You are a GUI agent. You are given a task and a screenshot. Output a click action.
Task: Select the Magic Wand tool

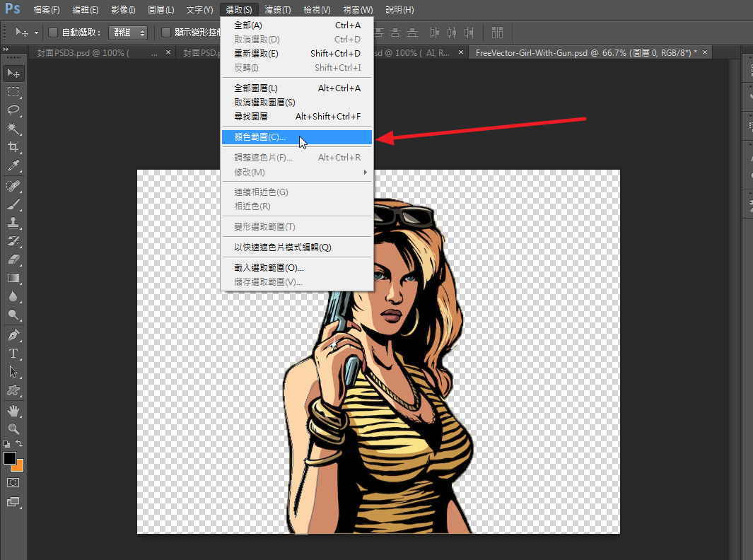click(x=13, y=128)
